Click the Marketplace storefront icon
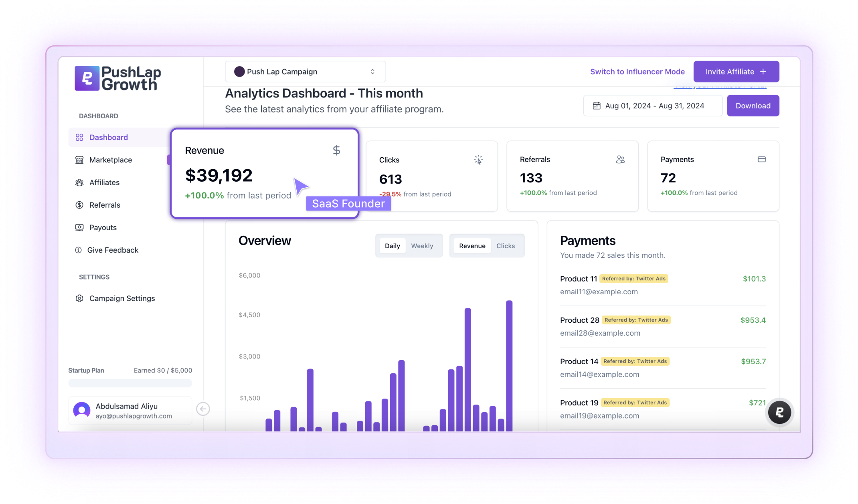Image resolution: width=858 pixels, height=504 pixels. (79, 160)
